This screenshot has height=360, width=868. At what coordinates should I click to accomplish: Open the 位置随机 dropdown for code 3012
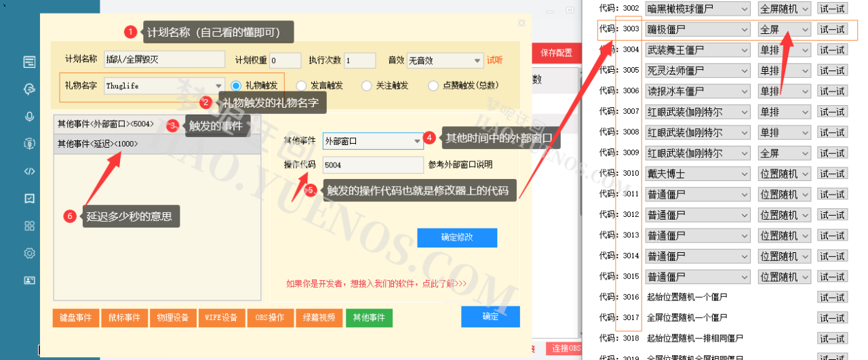(785, 215)
